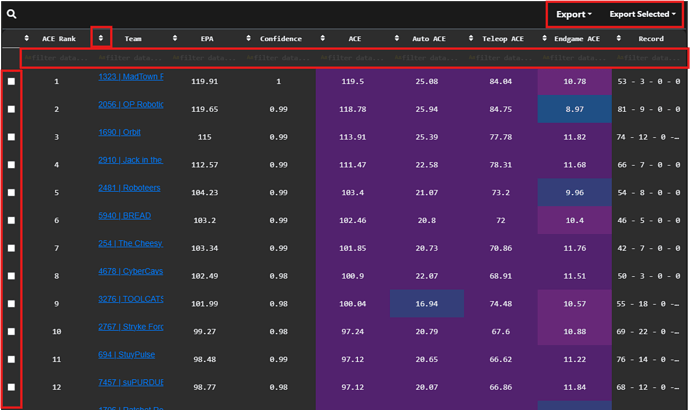Sort by Record column arrows
This screenshot has width=690, height=410.
(618, 38)
